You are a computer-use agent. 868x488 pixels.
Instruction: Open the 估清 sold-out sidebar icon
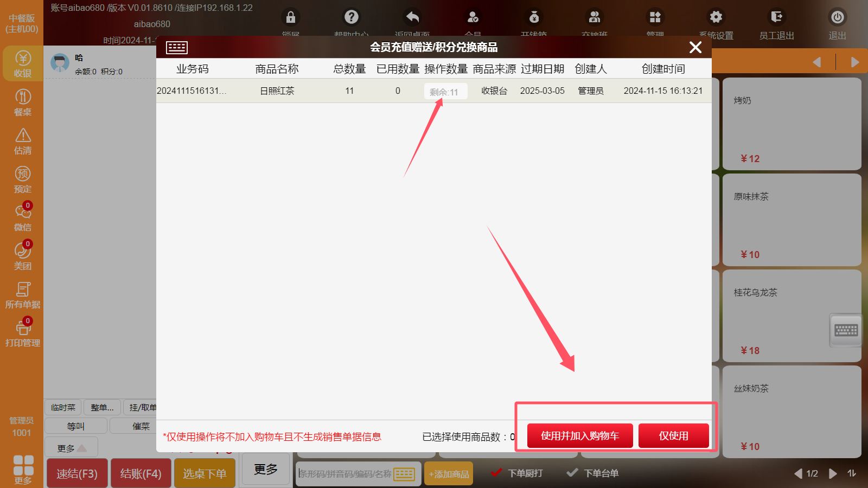pyautogui.click(x=23, y=141)
